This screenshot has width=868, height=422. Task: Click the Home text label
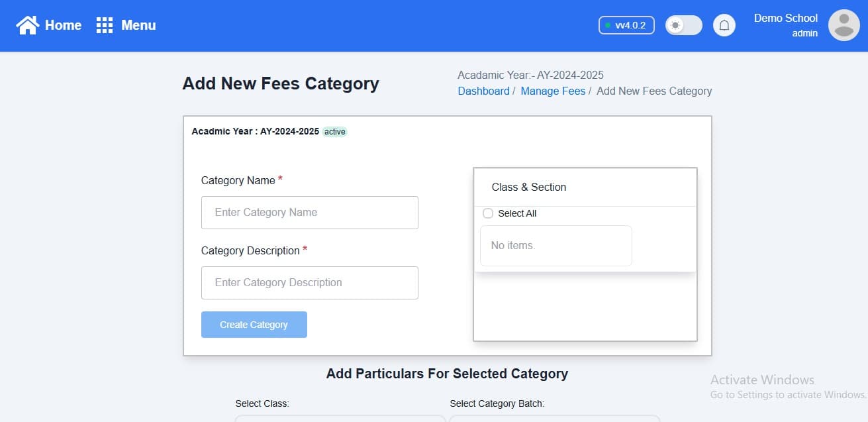pyautogui.click(x=63, y=25)
